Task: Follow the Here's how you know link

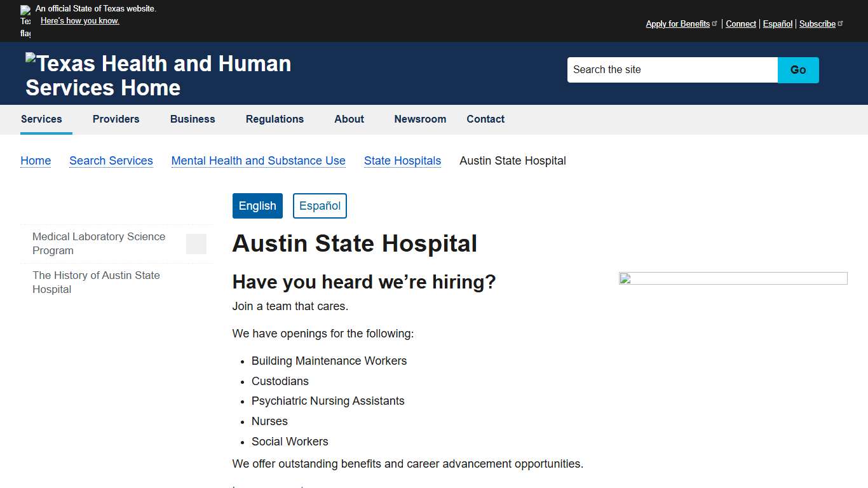Action: [79, 20]
